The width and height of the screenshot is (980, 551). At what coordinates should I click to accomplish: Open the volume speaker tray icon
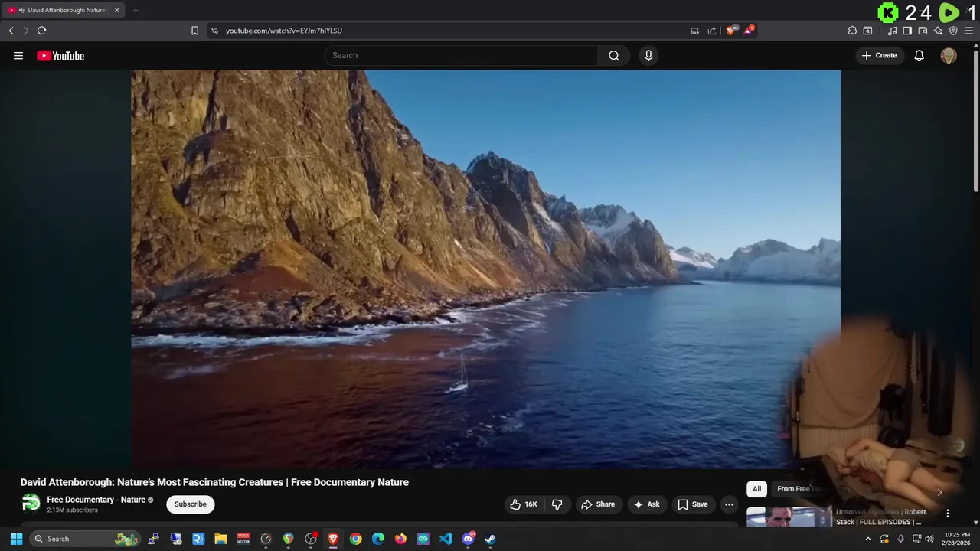pos(929,539)
